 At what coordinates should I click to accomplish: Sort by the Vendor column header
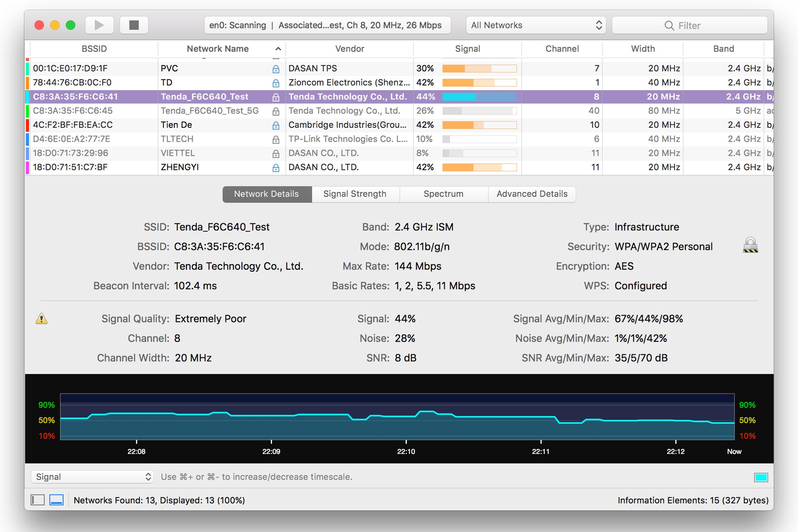(x=350, y=49)
